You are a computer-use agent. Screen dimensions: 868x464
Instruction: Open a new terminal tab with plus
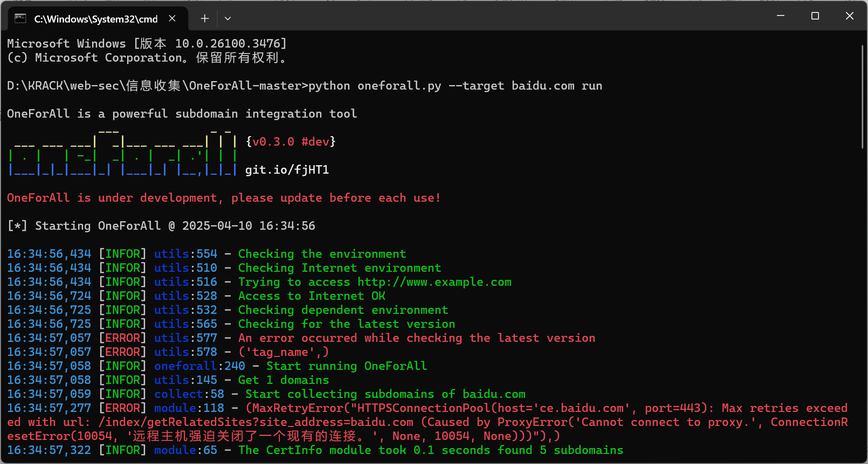click(x=205, y=19)
